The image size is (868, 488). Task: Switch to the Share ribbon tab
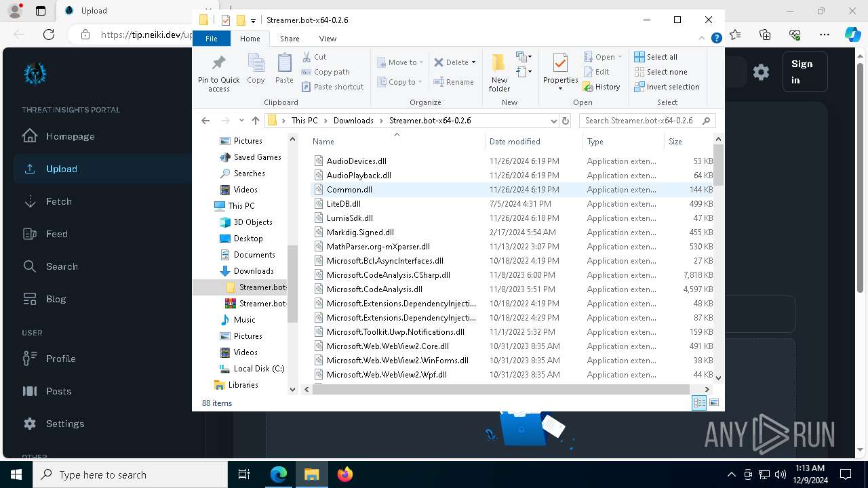[290, 39]
